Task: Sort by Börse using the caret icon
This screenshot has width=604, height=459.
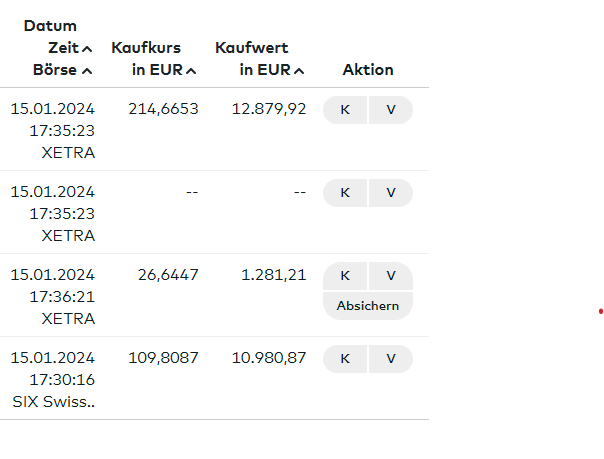Action: 87,71
